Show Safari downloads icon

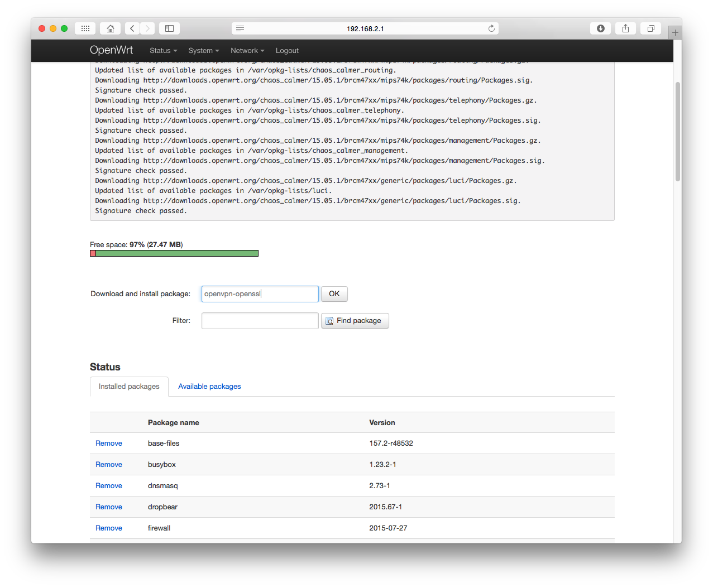[601, 28]
